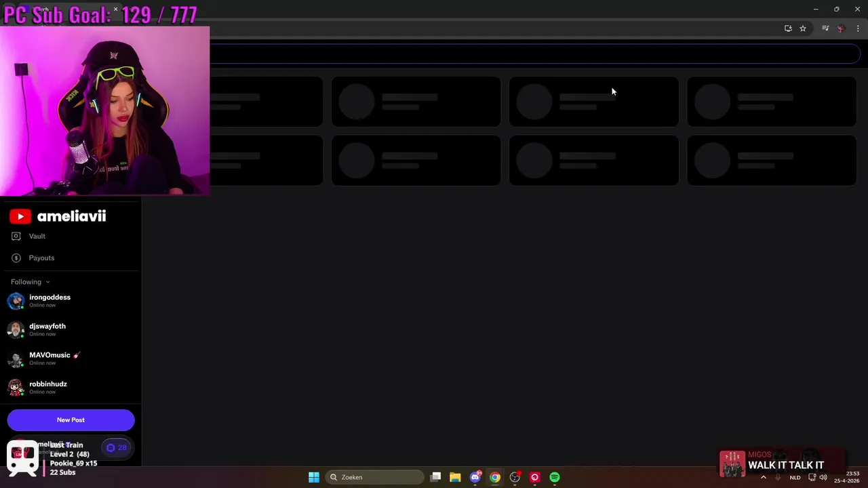Screen dimensions: 868x488
Task: Open File Explorer from taskbar
Action: click(x=455, y=477)
